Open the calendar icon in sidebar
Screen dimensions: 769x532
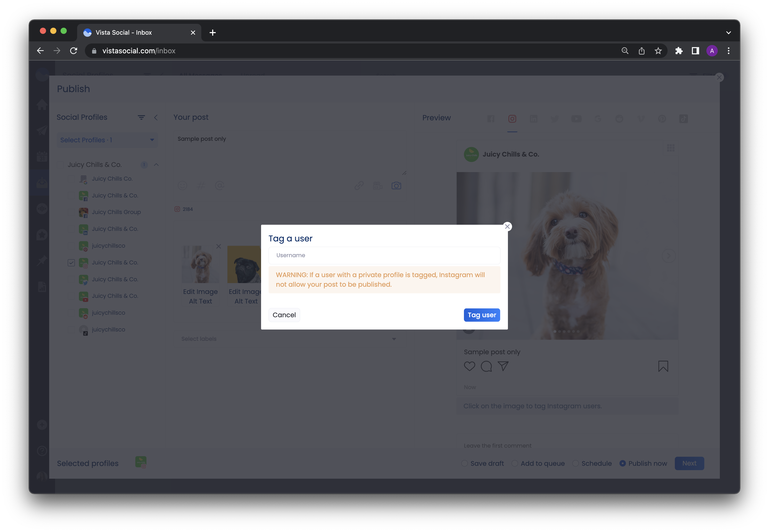pos(42,156)
